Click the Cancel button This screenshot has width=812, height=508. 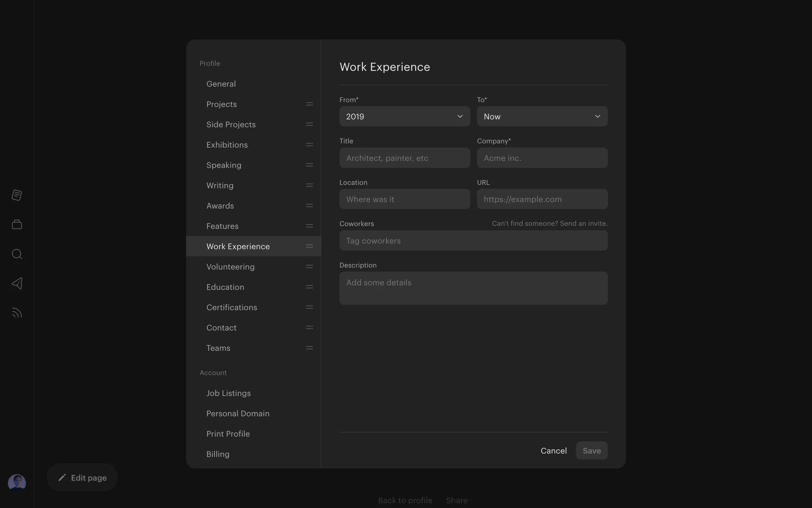(553, 451)
